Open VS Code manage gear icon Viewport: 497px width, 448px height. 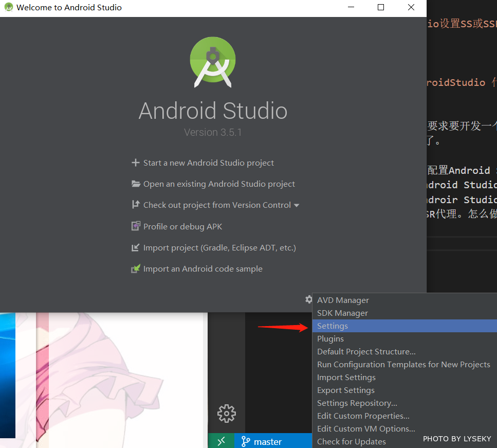(x=226, y=414)
